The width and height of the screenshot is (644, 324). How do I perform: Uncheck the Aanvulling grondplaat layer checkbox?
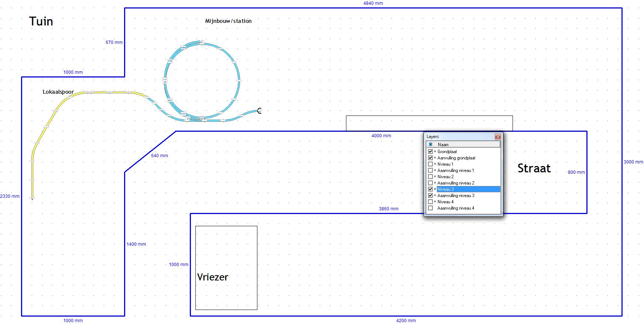[430, 158]
